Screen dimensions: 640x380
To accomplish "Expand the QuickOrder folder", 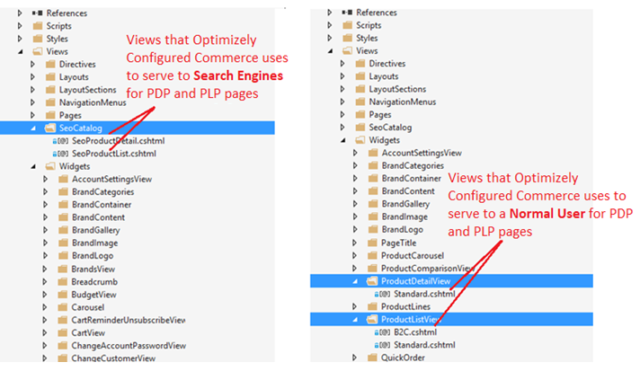I will (x=355, y=358).
